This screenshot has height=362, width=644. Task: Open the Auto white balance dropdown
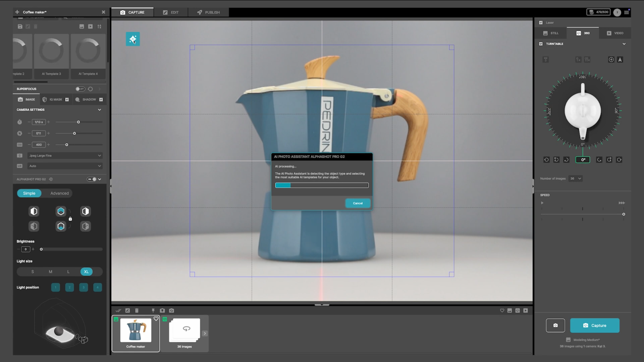pyautogui.click(x=65, y=166)
